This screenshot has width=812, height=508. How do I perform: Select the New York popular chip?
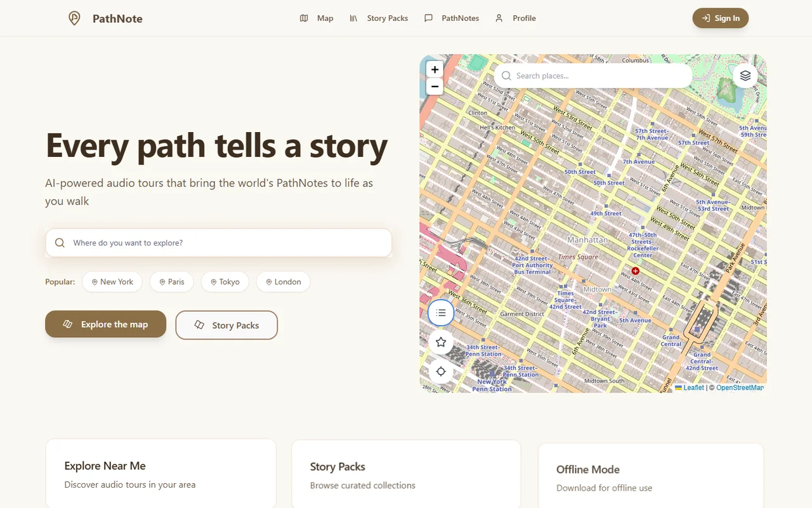coord(112,282)
